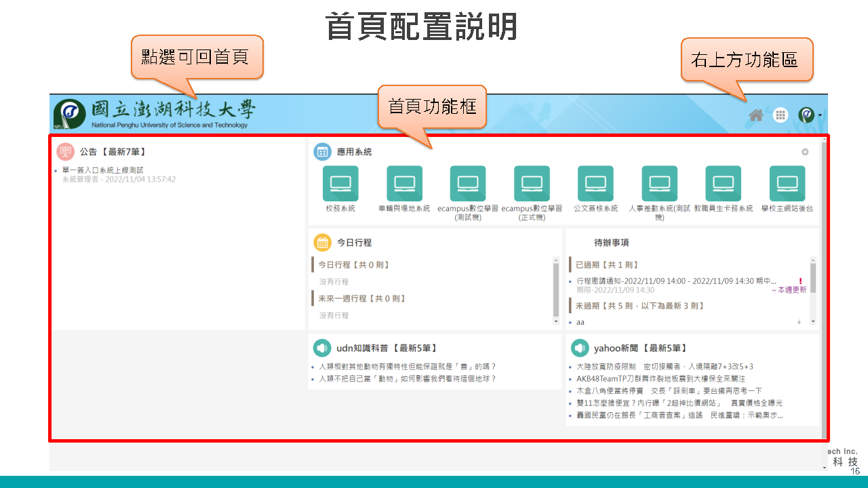Viewport: 868px width, 488px height.
Task: Open the 人事差勤系統(測試機) icon
Action: coord(659,184)
